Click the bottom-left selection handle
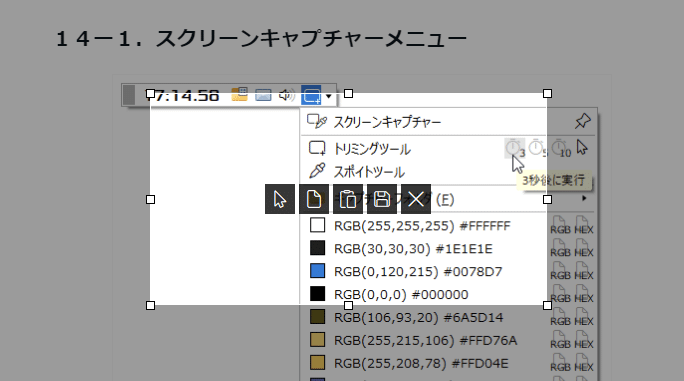This screenshot has height=381, width=684. coord(150,305)
